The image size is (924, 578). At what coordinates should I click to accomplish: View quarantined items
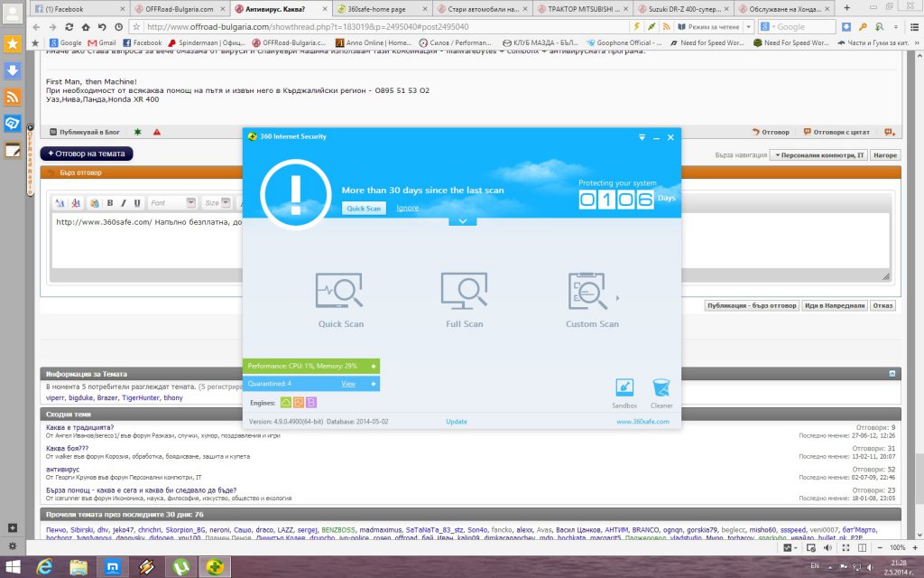point(347,384)
